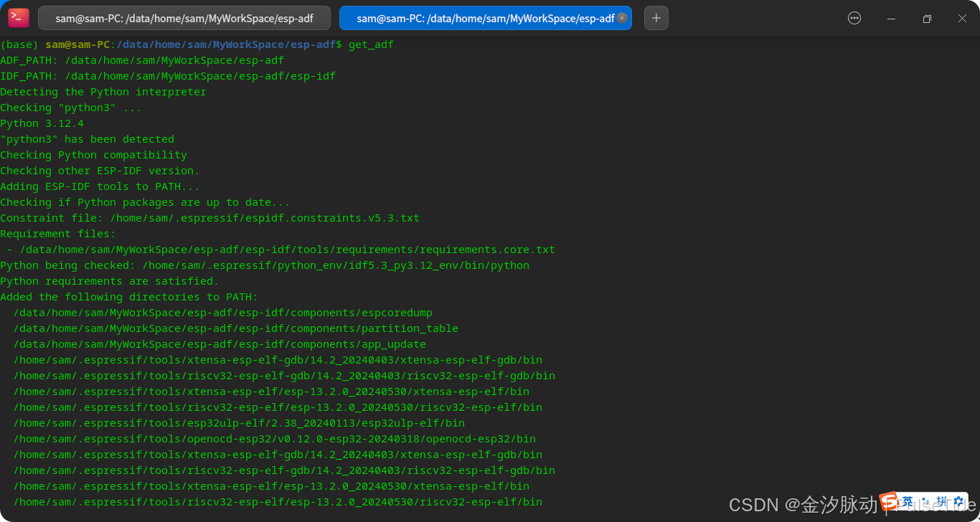Close the active terminal tab
This screenshot has width=980, height=522.
tap(622, 18)
